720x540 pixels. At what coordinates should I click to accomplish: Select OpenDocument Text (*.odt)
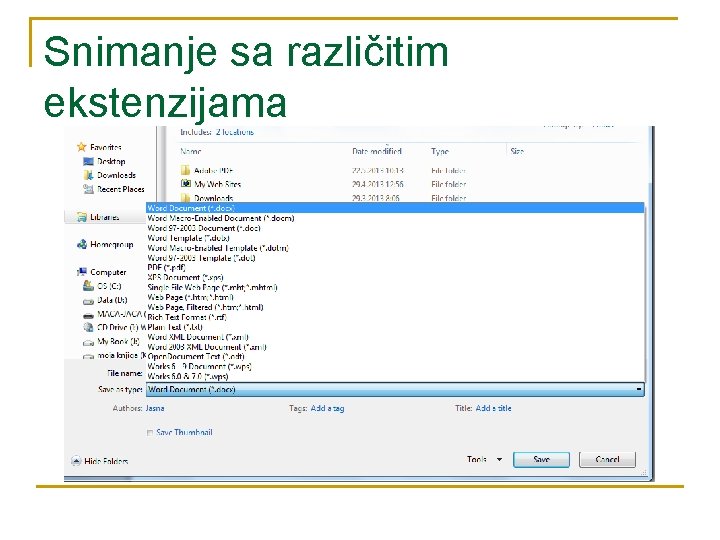point(395,356)
